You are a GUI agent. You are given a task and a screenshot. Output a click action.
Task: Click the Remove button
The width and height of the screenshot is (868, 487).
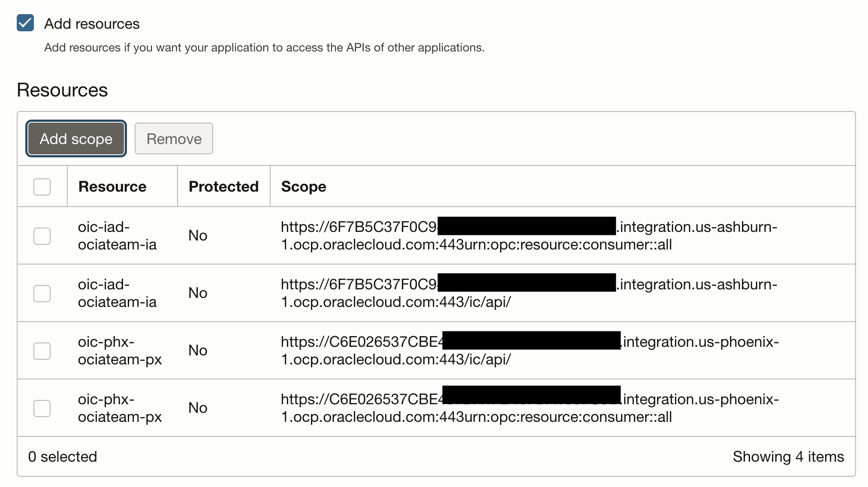pyautogui.click(x=174, y=139)
